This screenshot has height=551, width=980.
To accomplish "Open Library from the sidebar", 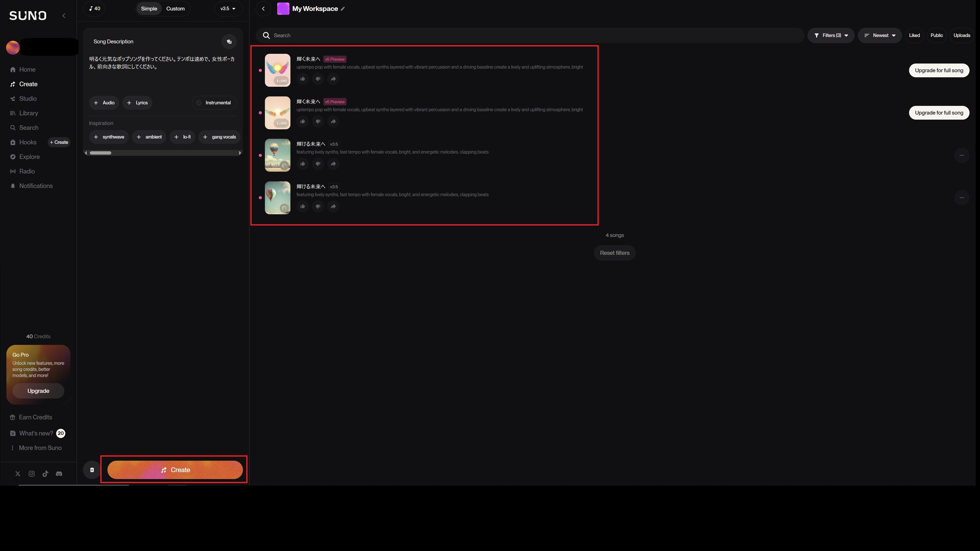I will pos(29,113).
